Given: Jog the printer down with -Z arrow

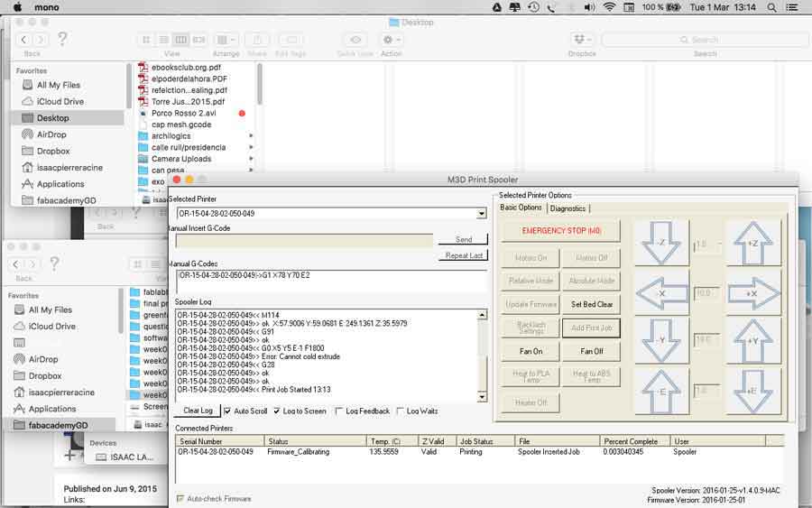Looking at the screenshot, I should [x=660, y=243].
